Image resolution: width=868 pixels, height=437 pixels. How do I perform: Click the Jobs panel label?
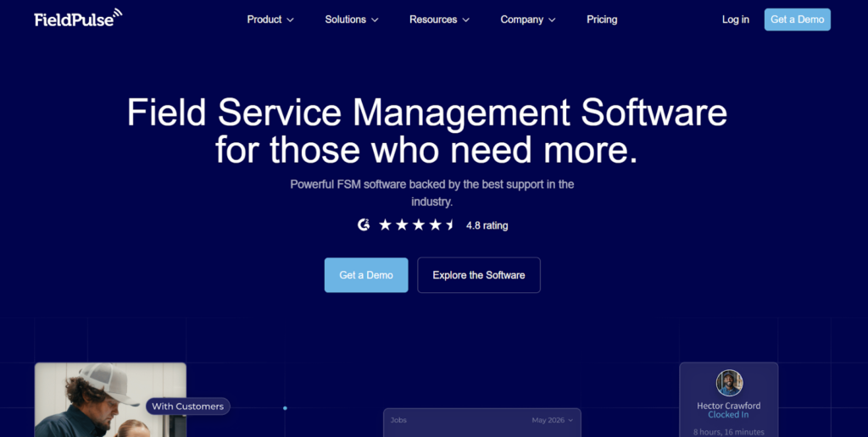click(x=398, y=420)
